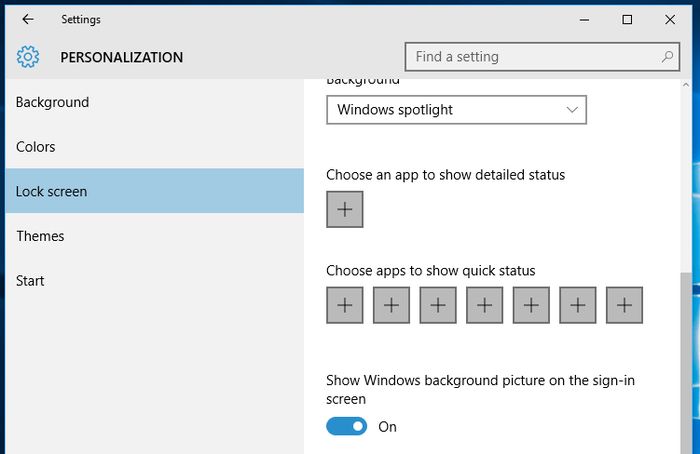This screenshot has height=454, width=700.
Task: Click the seventh quick status plus button
Action: pyautogui.click(x=624, y=305)
